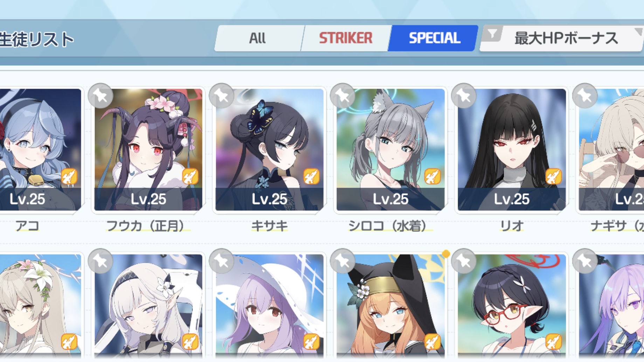Switch to the STRIKER tab
Viewport: 644px width, 362px height.
[x=346, y=38]
